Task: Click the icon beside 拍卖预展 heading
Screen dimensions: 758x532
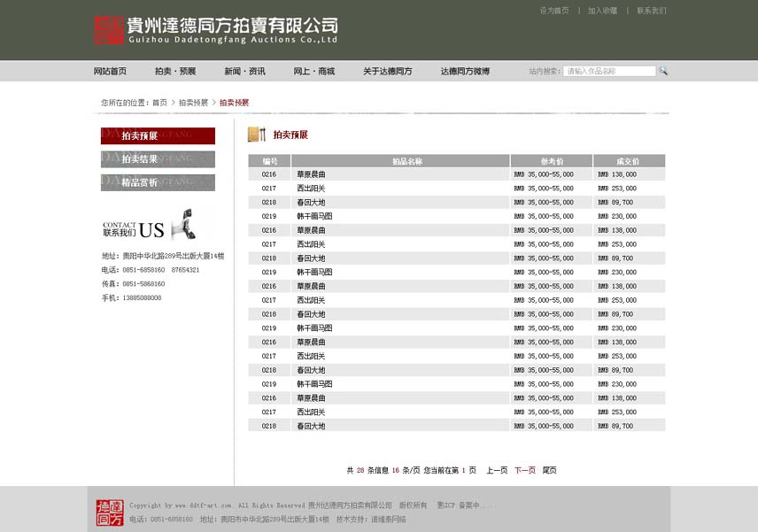Action: coord(257,135)
